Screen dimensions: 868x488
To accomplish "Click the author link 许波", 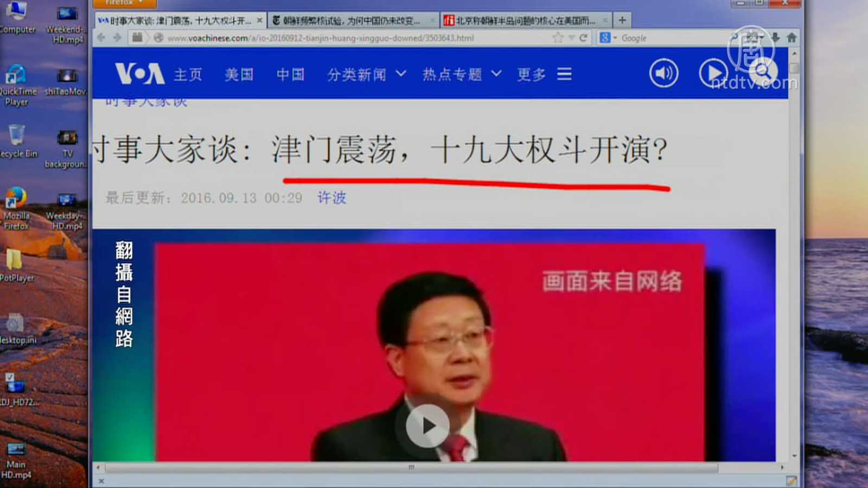I will click(x=331, y=198).
